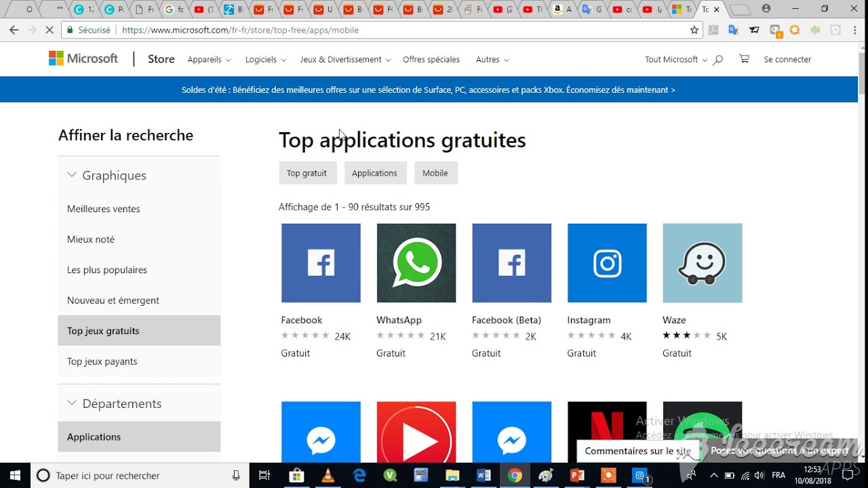Viewport: 868px width, 488px height.
Task: Show hidden system tray icons
Action: (x=713, y=476)
